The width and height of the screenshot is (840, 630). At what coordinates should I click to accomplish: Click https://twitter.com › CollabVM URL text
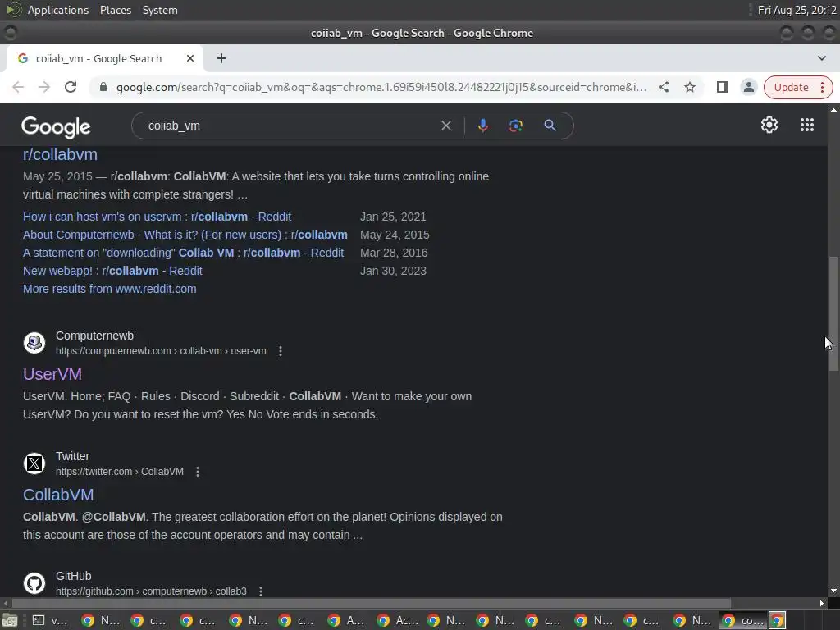tap(120, 472)
